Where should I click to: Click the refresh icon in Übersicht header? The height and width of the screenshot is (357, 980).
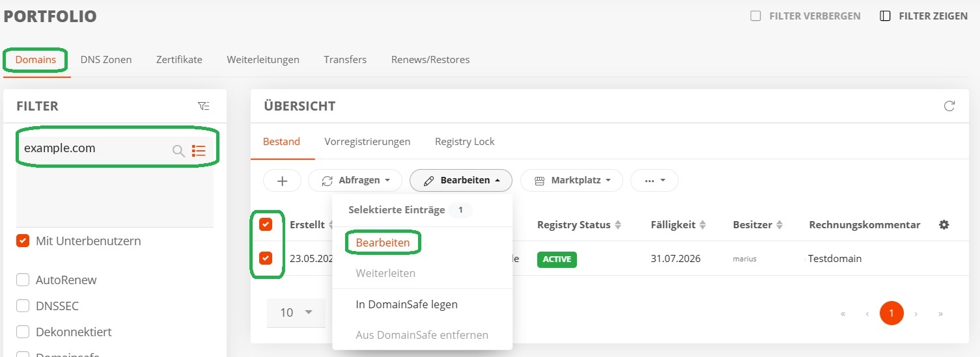click(949, 106)
